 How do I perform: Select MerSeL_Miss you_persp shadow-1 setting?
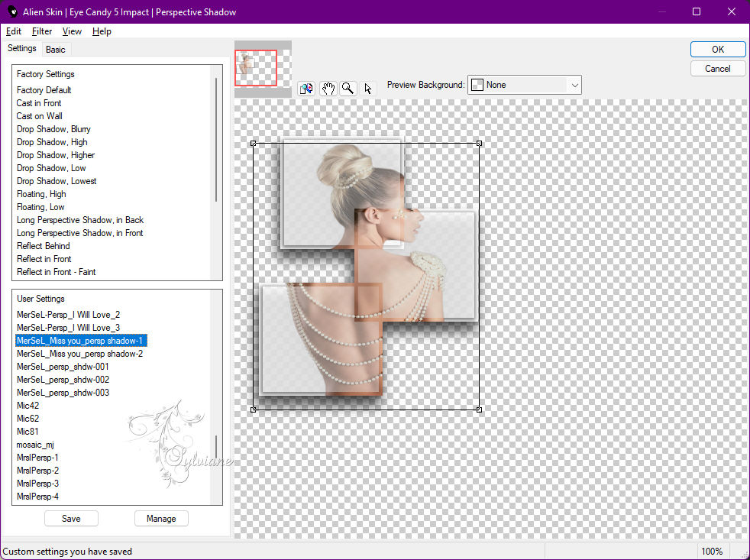tap(81, 340)
